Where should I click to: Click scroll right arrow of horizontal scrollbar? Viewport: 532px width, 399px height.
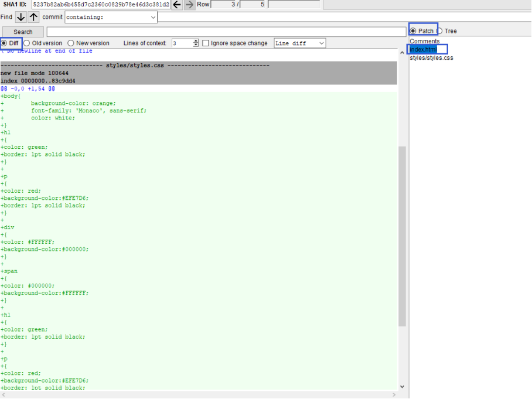click(394, 394)
